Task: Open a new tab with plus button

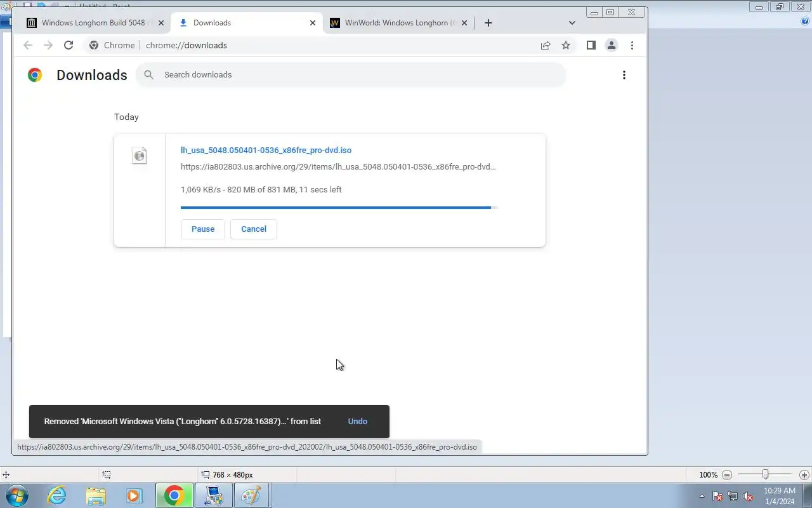Action: pos(488,23)
